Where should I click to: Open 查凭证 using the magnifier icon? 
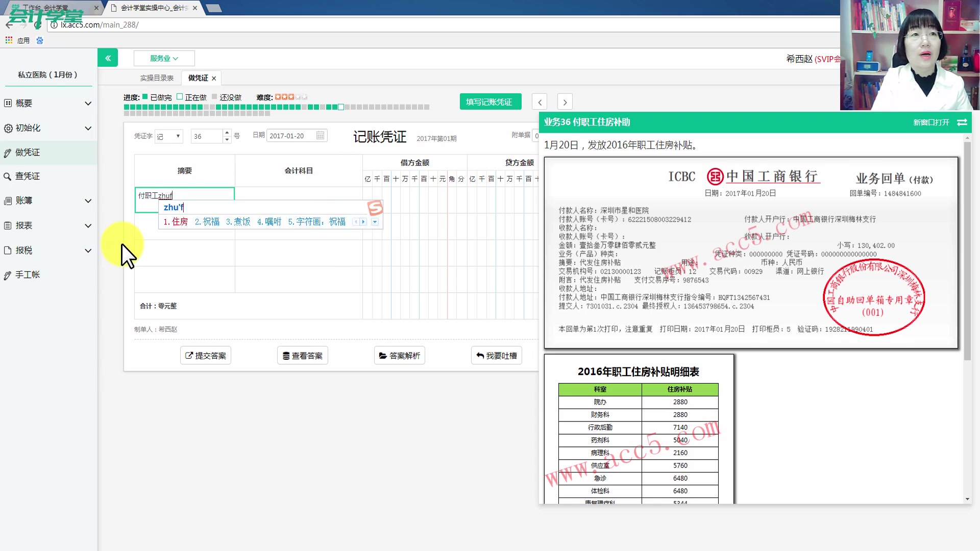point(7,176)
